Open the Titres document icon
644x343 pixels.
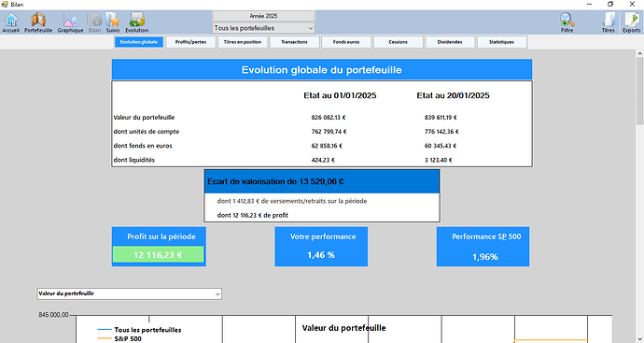(x=609, y=22)
